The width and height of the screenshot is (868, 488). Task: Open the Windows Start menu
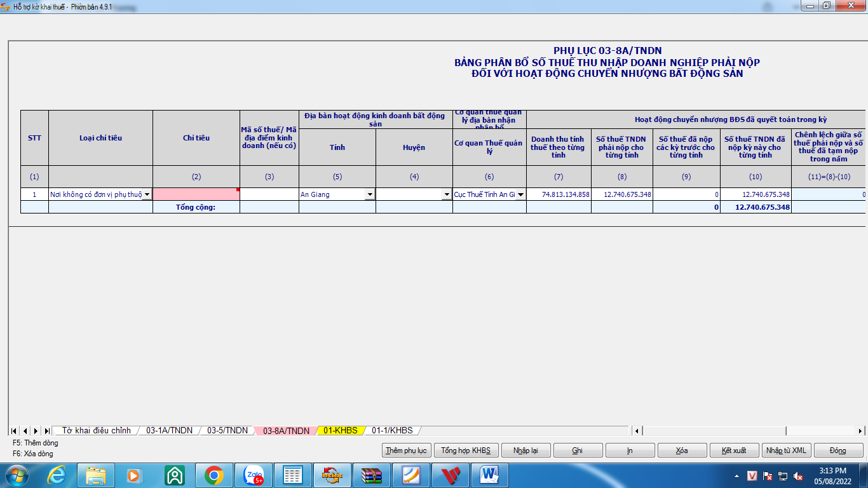(17, 475)
